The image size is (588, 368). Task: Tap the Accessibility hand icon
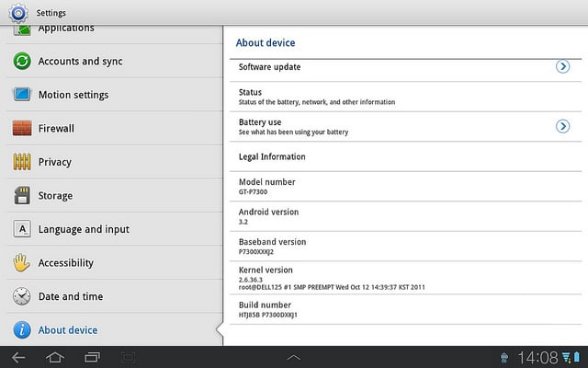[x=22, y=262]
